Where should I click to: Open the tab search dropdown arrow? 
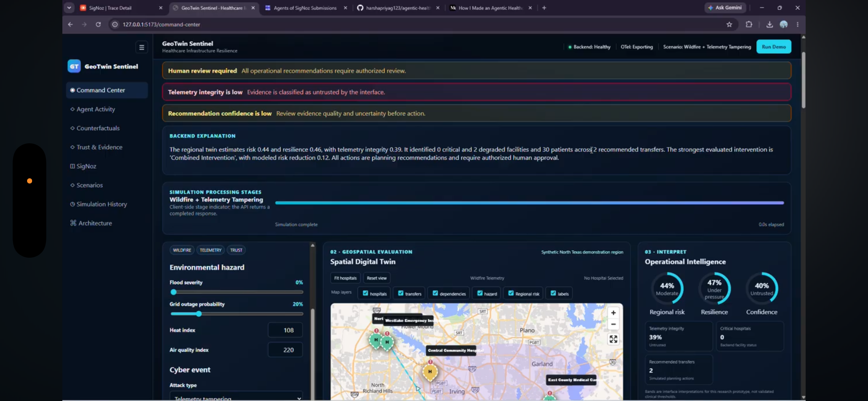pyautogui.click(x=69, y=8)
